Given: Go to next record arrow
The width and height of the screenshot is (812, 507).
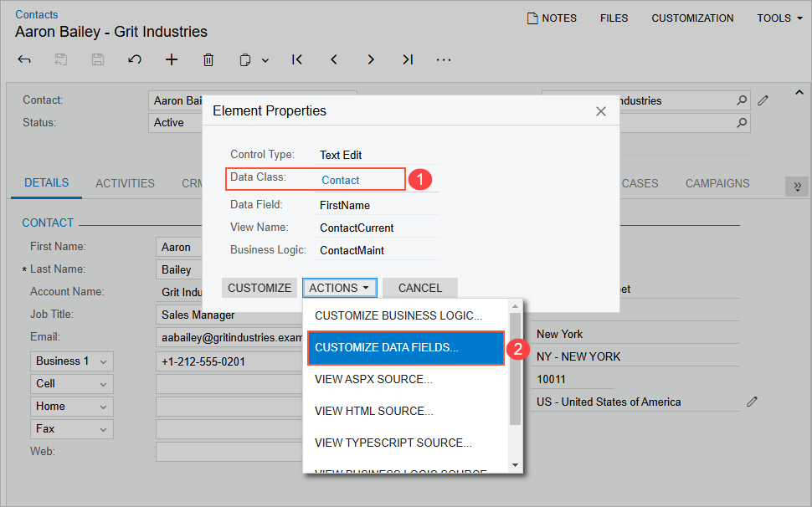Looking at the screenshot, I should coord(371,59).
